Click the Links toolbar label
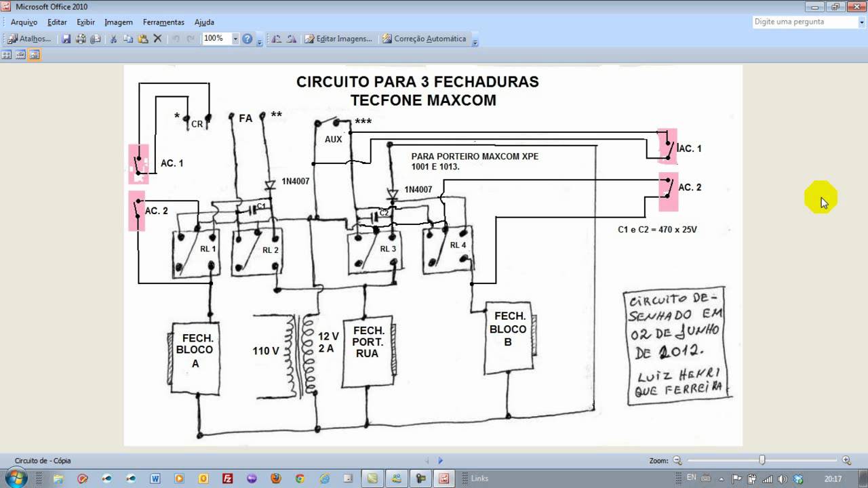868x488 pixels. pyautogui.click(x=479, y=479)
